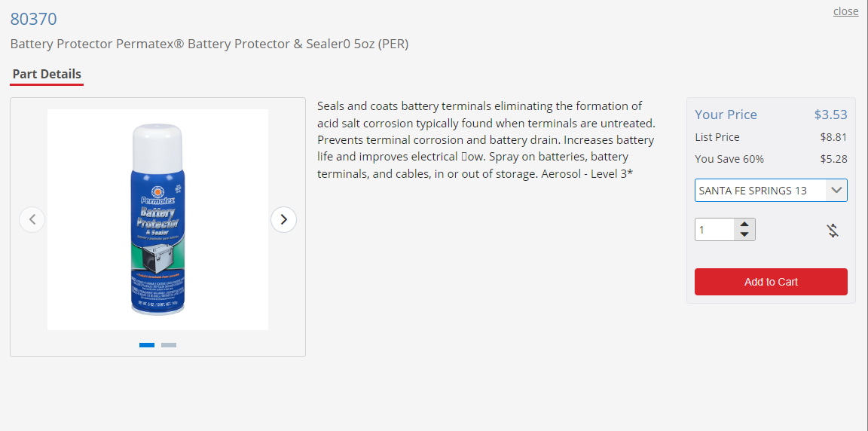Select the second carousel indicator dot
This screenshot has height=431, width=868.
(169, 345)
